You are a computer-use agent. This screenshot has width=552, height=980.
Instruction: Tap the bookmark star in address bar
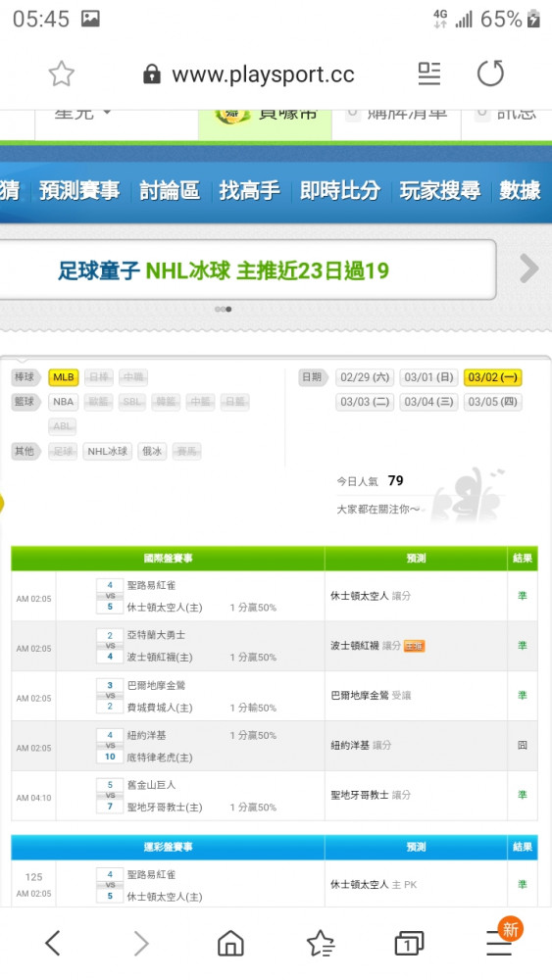61,74
